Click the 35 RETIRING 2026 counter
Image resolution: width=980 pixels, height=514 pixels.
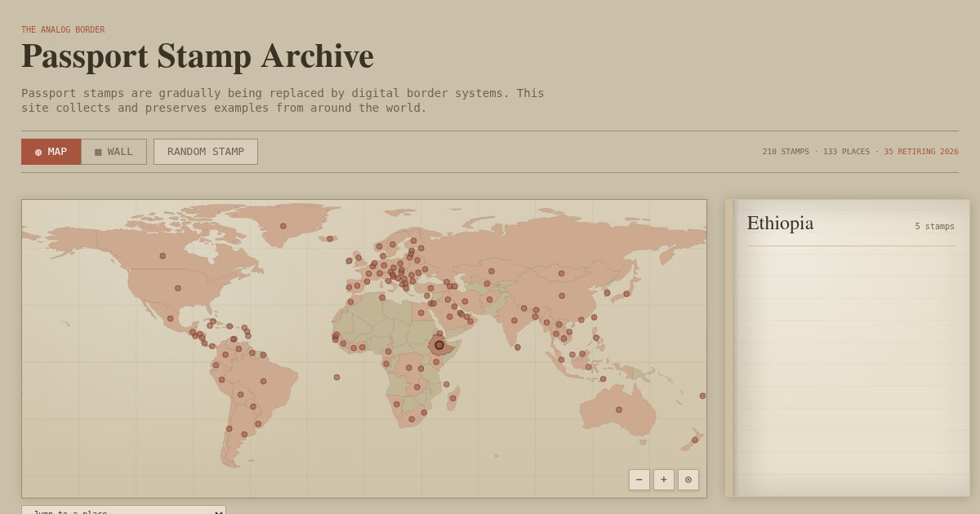[921, 152]
